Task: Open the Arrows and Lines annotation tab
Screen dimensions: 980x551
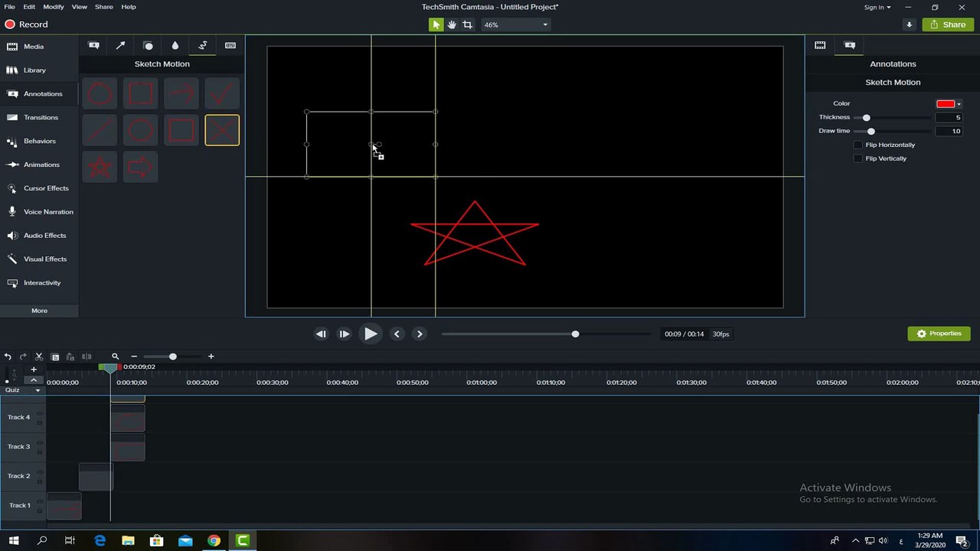Action: pos(121,46)
